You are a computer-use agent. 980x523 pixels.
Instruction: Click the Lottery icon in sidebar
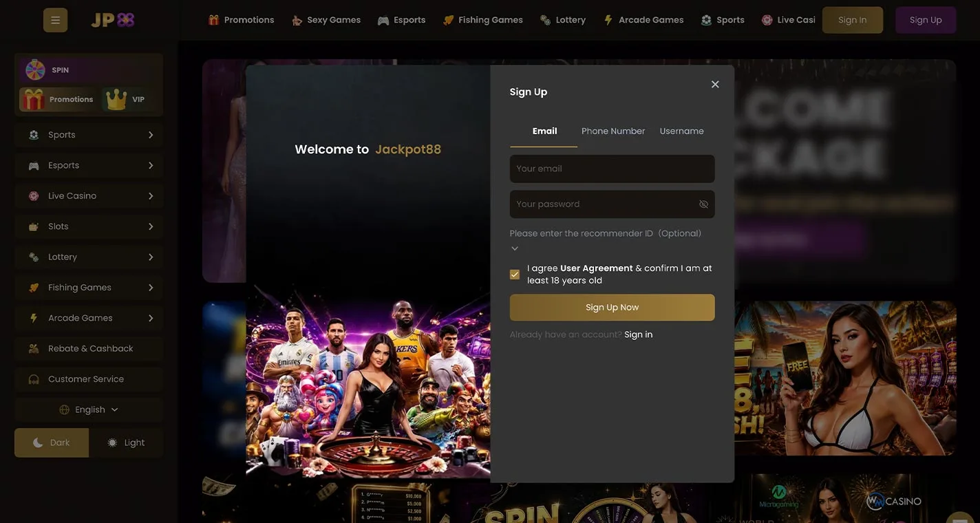(x=34, y=257)
